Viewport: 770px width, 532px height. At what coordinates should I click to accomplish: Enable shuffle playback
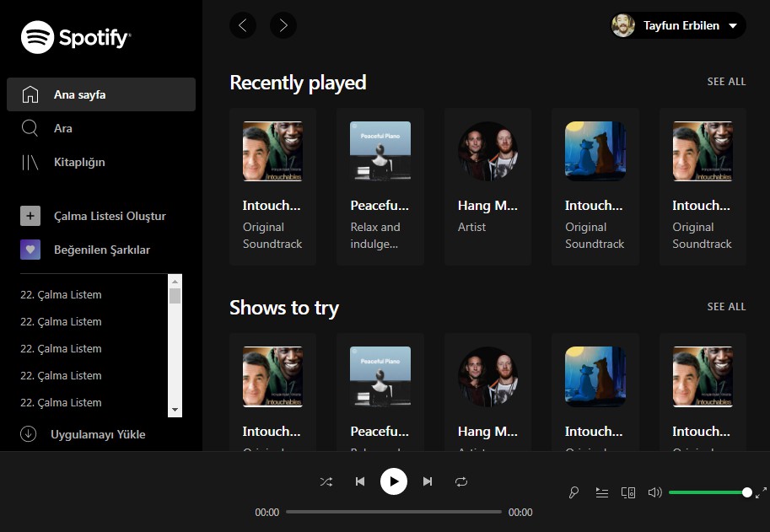pyautogui.click(x=326, y=481)
